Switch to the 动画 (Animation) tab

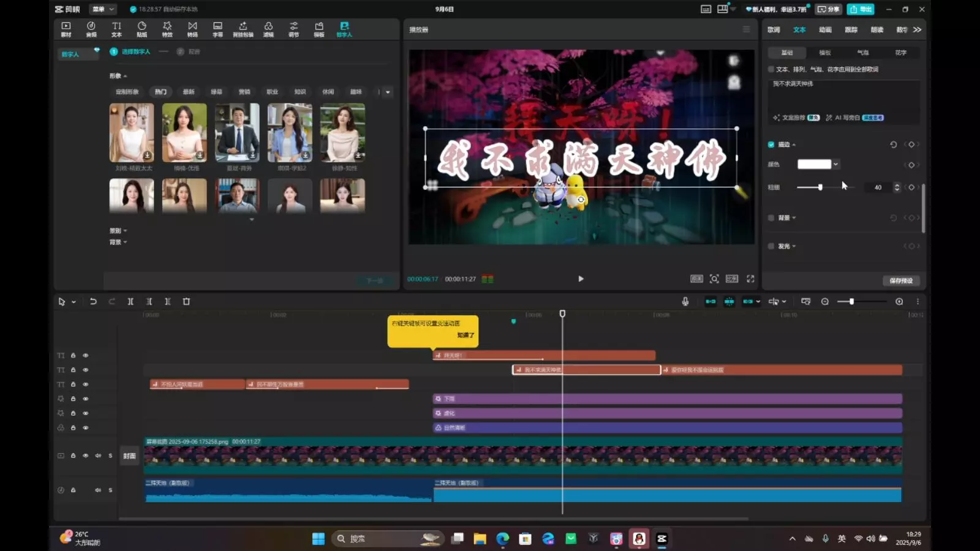click(x=825, y=29)
